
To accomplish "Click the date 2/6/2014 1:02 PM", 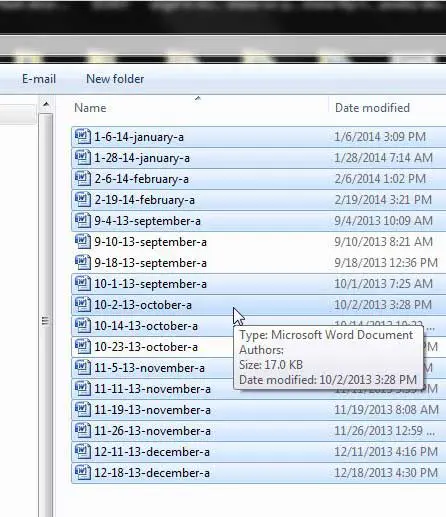I will click(x=380, y=179).
